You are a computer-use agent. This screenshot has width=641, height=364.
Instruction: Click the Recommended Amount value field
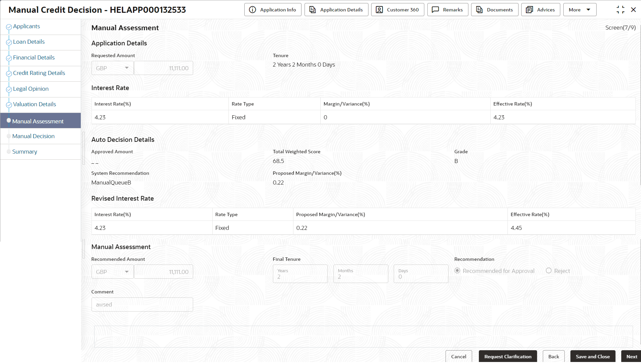coord(164,272)
